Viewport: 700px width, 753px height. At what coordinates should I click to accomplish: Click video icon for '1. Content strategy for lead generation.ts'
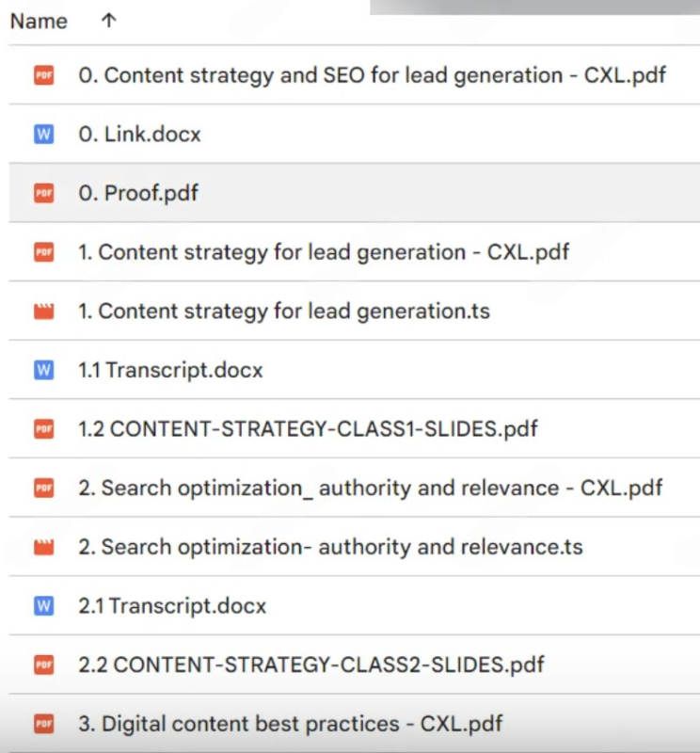(43, 311)
